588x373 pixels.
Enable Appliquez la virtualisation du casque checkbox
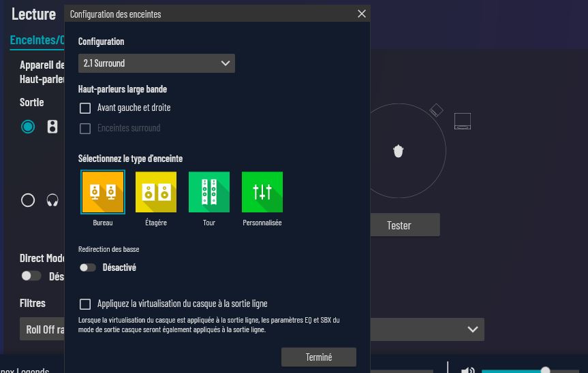click(x=85, y=304)
